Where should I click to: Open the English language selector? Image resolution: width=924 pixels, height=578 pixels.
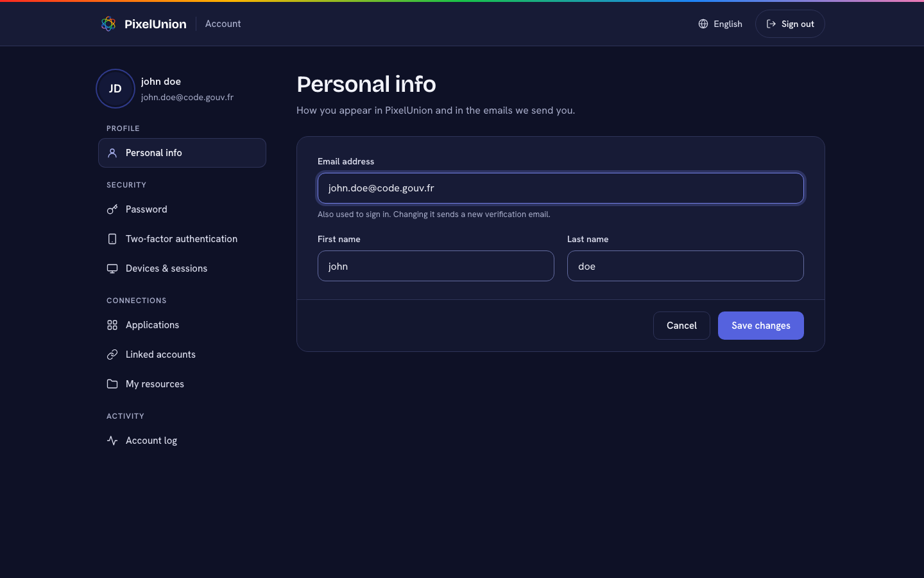tap(720, 24)
